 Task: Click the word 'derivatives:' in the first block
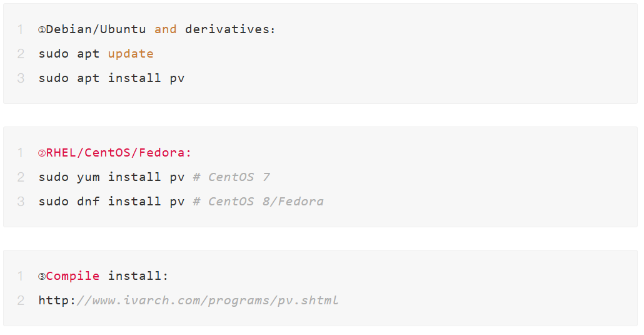[x=230, y=29]
